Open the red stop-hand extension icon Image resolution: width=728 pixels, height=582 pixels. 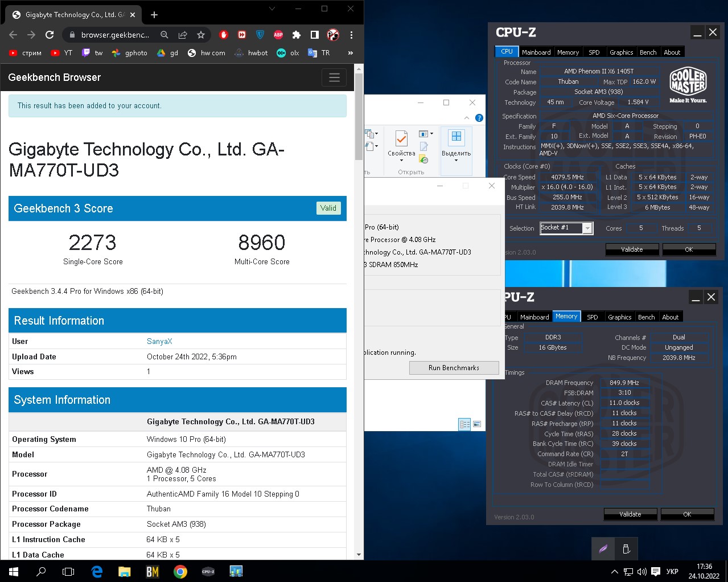pyautogui.click(x=224, y=35)
